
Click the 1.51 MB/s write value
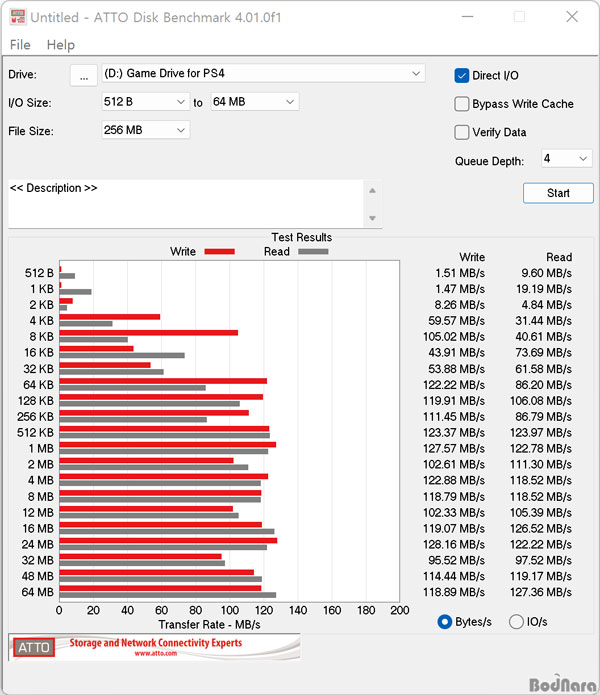pos(460,273)
